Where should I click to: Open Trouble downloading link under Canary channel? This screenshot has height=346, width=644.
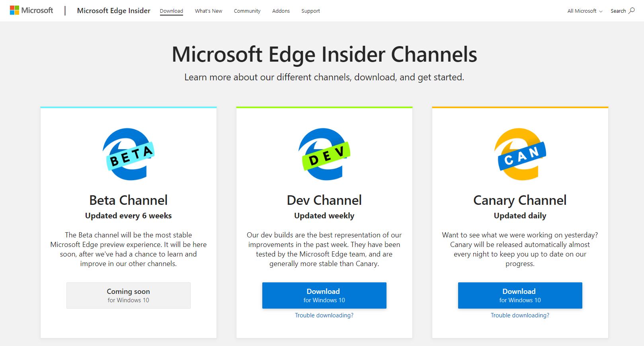(x=520, y=315)
